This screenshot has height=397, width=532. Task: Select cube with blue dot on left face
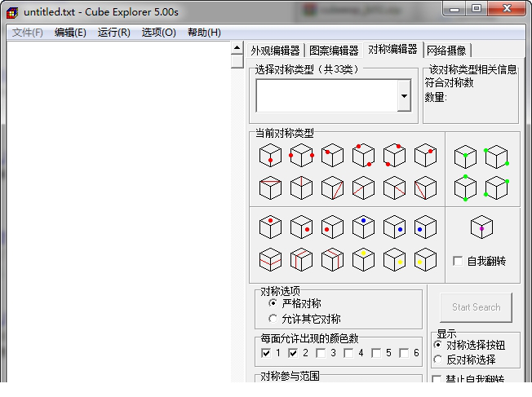click(x=425, y=227)
